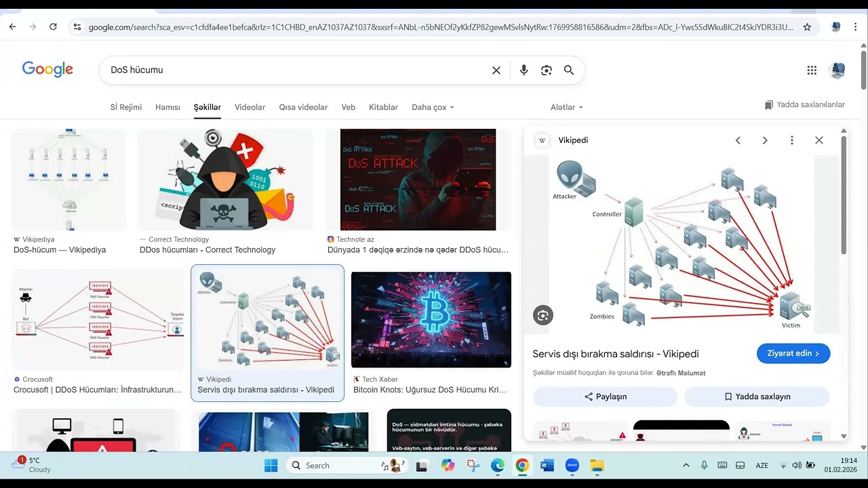Open Servis dışı bırakma saldırısı title in preview
The width and height of the screenshot is (868, 488).
pos(616,354)
